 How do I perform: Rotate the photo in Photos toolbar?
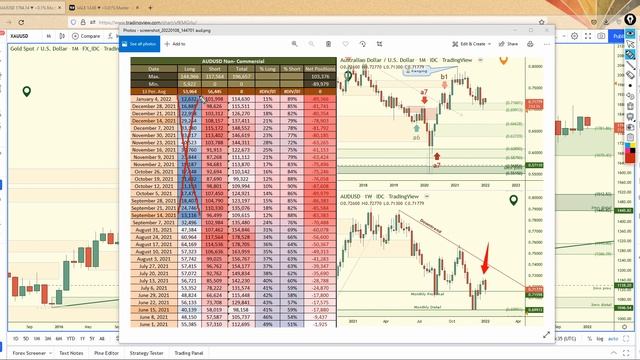pyautogui.click(x=362, y=44)
